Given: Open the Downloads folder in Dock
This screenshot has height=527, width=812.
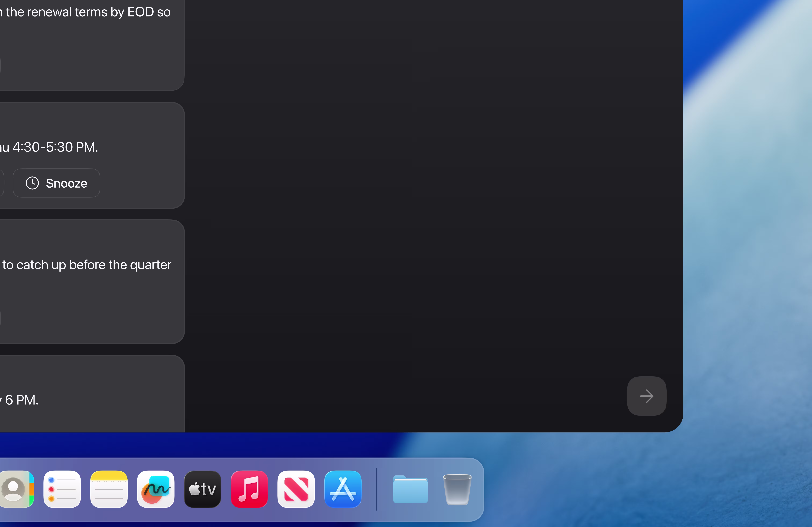Looking at the screenshot, I should coord(410,489).
